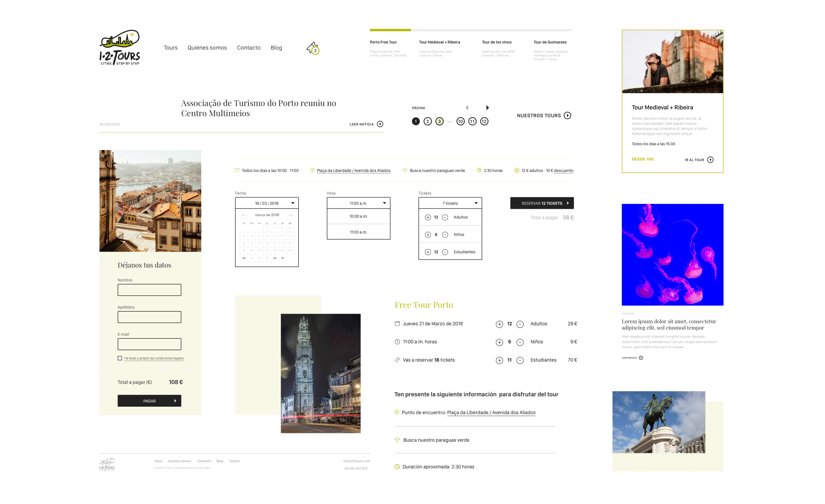Pick day 31 in the calendar
The width and height of the screenshot is (825, 504).
coord(283,258)
